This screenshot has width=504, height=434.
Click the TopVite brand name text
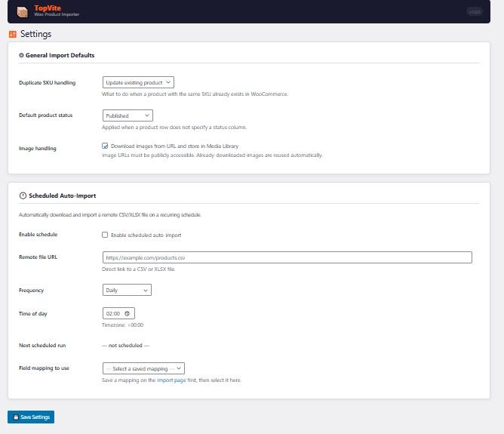point(47,8)
